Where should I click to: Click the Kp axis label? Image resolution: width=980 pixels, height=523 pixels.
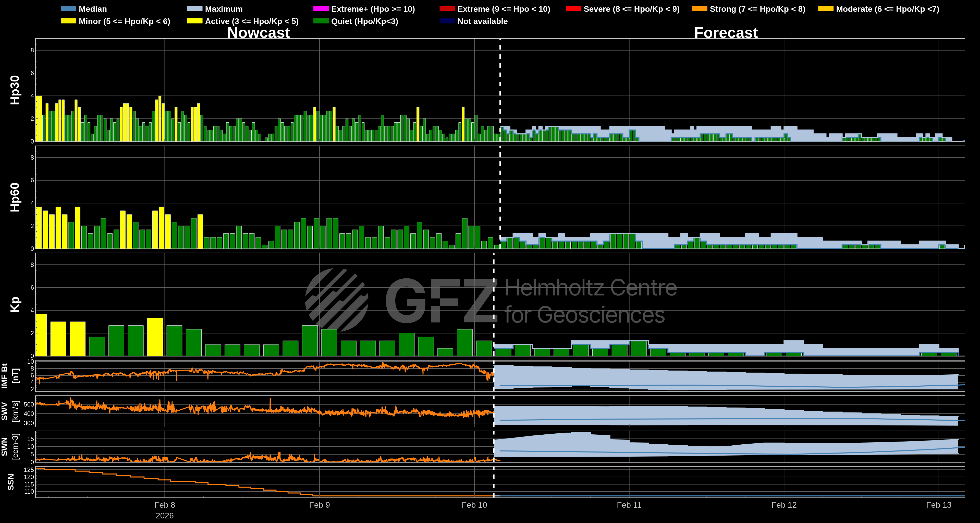(15, 304)
